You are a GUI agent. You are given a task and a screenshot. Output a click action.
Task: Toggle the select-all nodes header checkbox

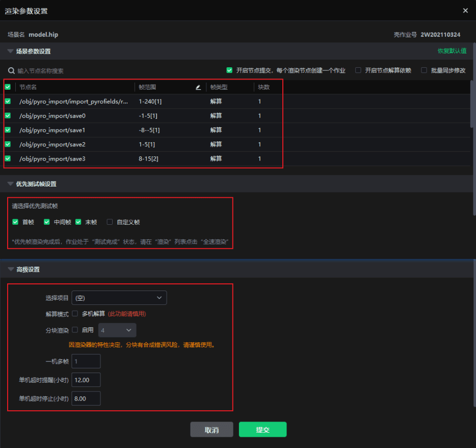tap(8, 87)
